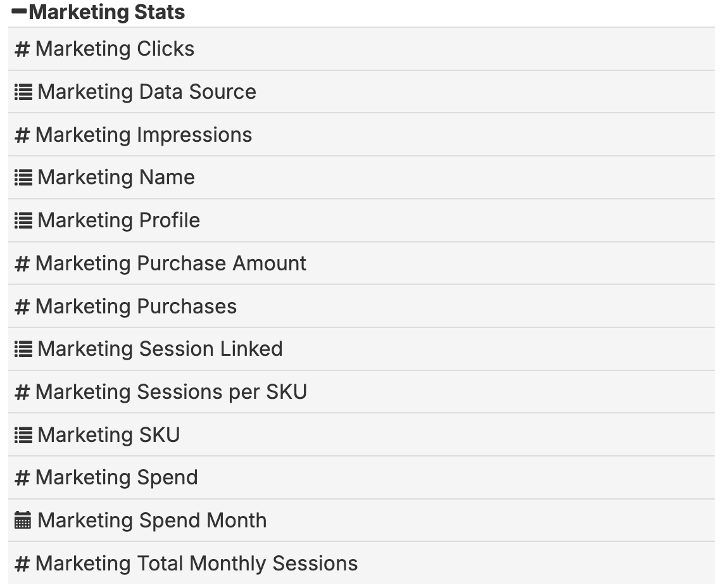Click the number icon beside Marketing Impressions
Viewport: 728px width, 585px height.
click(22, 135)
